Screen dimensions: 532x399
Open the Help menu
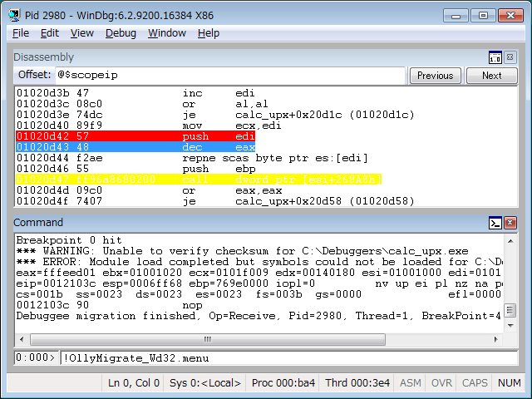click(209, 33)
